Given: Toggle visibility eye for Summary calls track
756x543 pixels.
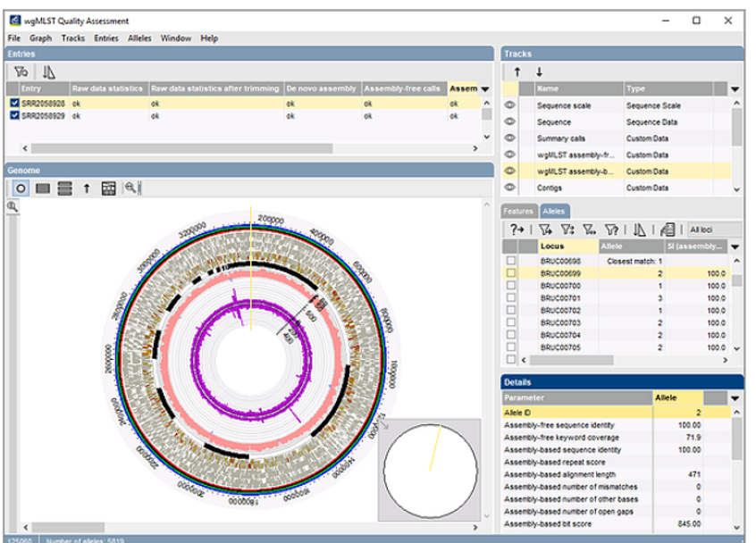Looking at the screenshot, I should click(x=509, y=138).
